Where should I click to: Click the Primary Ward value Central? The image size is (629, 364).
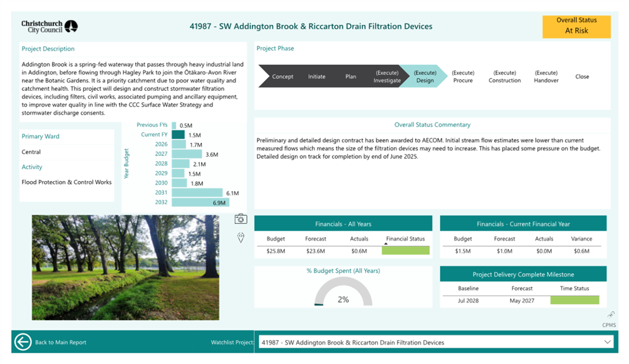[31, 152]
